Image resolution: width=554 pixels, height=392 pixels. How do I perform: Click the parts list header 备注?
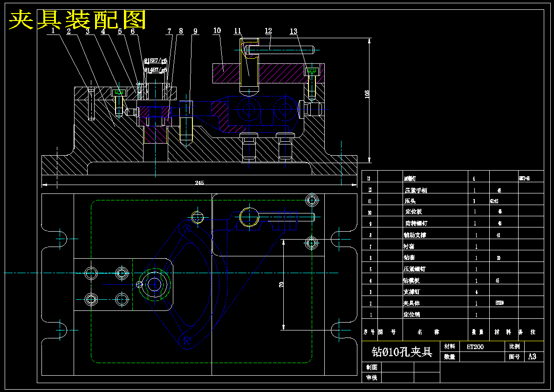coord(527,332)
